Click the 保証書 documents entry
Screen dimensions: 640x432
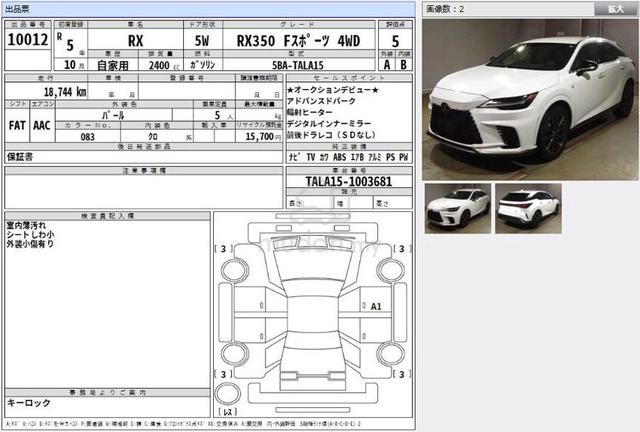click(x=20, y=157)
